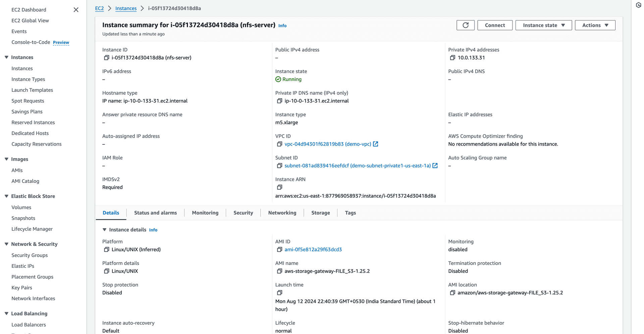Copy the Instance ID value

[106, 58]
